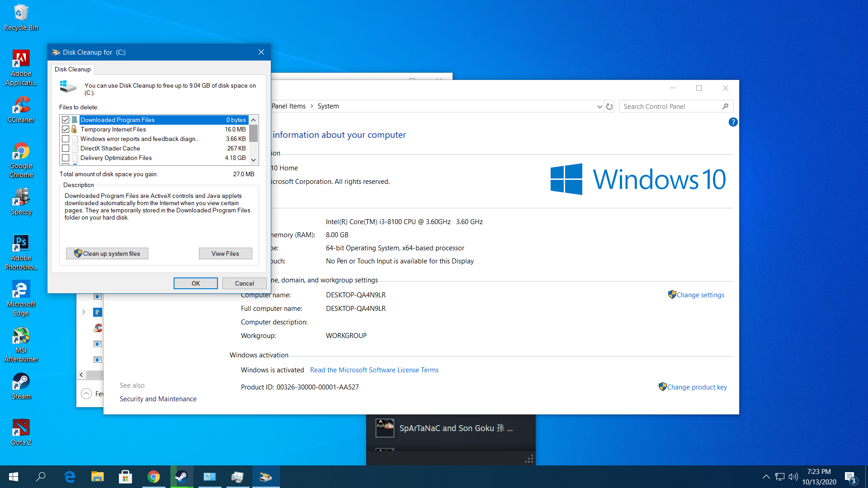The height and width of the screenshot is (488, 868).
Task: Refresh the Control Panel address bar
Action: (x=609, y=107)
